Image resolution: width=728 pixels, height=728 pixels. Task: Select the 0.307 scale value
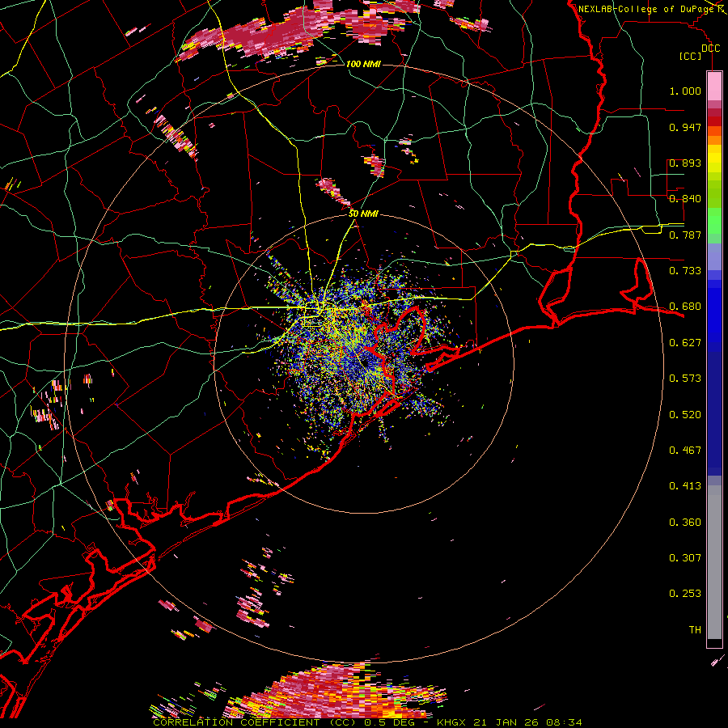(685, 558)
